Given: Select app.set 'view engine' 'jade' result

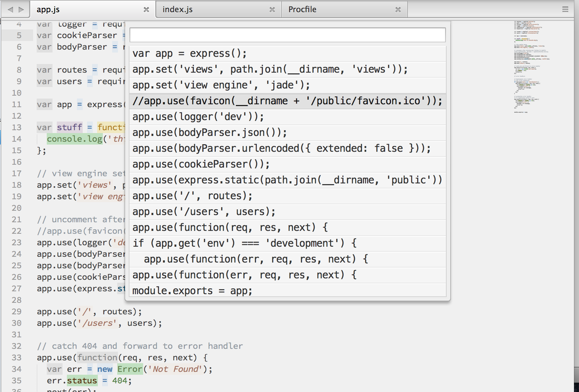Looking at the screenshot, I should pyautogui.click(x=288, y=85).
